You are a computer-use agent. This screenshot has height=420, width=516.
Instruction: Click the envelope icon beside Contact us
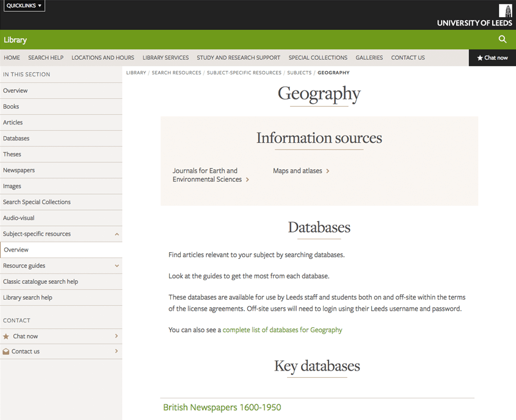coord(5,352)
